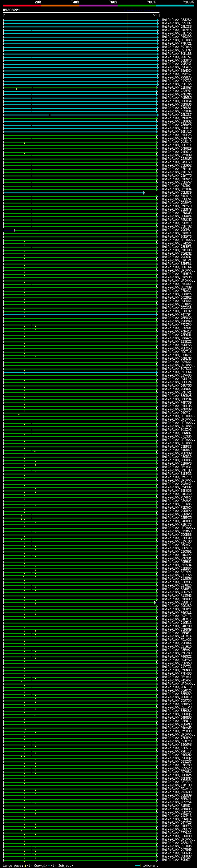View the UniRef100_Q9GPS4 record
Screen dimensions: 197x868
pyautogui.click(x=176, y=230)
